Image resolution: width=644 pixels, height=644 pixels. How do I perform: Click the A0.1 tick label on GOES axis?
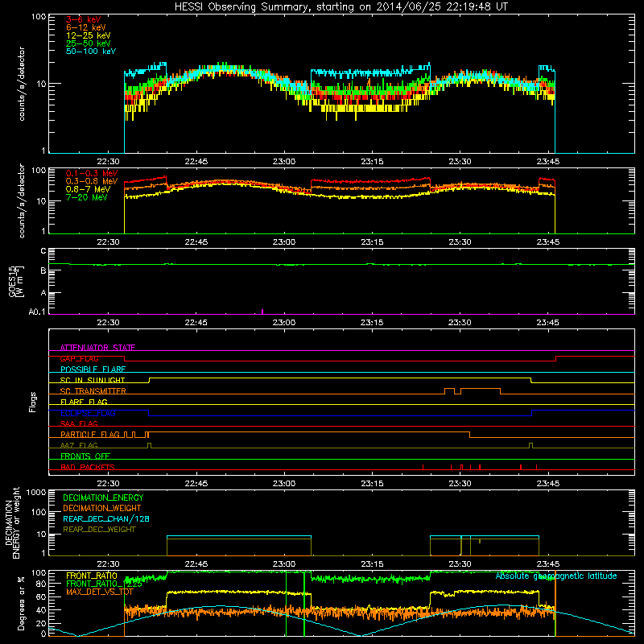click(x=37, y=312)
